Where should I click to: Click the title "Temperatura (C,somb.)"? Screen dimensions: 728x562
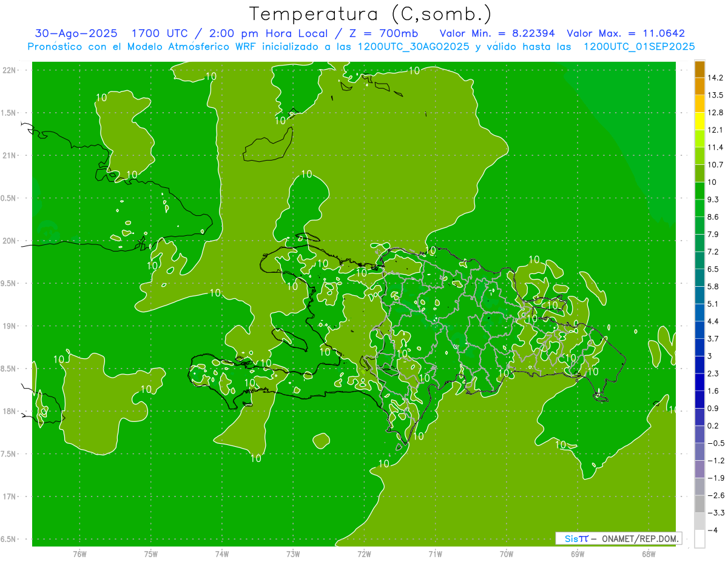coord(370,15)
